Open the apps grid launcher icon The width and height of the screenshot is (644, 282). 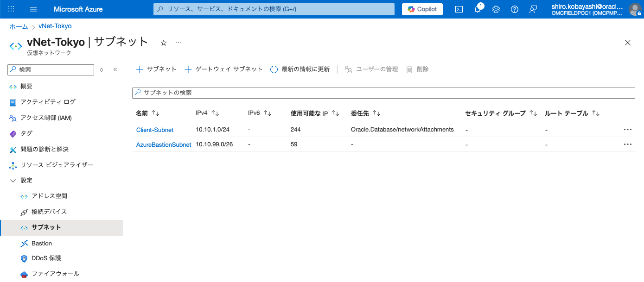(x=12, y=9)
